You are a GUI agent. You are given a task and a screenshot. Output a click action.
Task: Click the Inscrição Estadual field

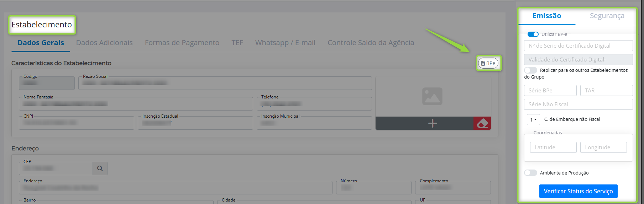coord(195,123)
